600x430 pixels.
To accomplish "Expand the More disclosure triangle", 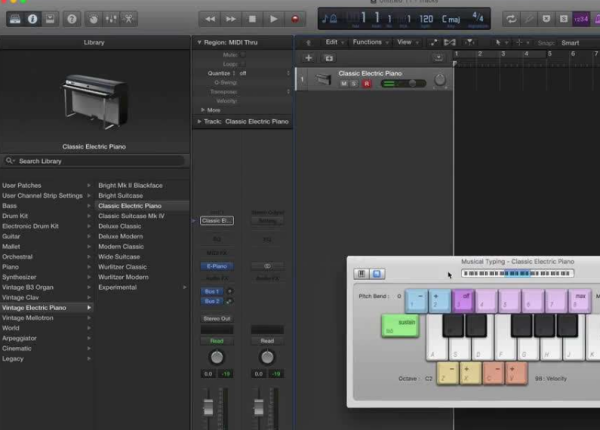I will click(203, 110).
